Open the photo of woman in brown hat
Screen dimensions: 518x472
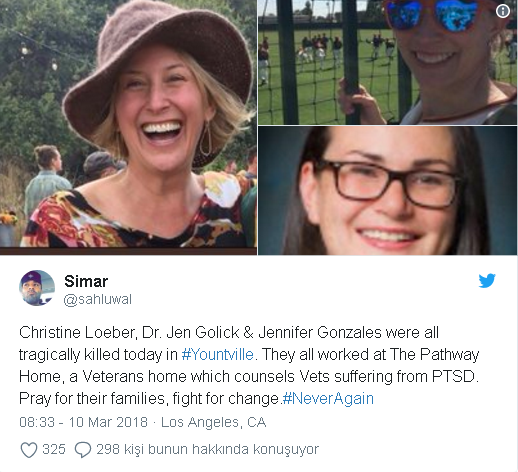pos(128,127)
